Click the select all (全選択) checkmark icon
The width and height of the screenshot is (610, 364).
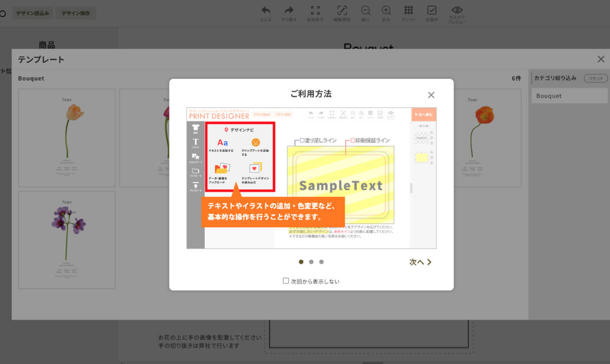431,11
